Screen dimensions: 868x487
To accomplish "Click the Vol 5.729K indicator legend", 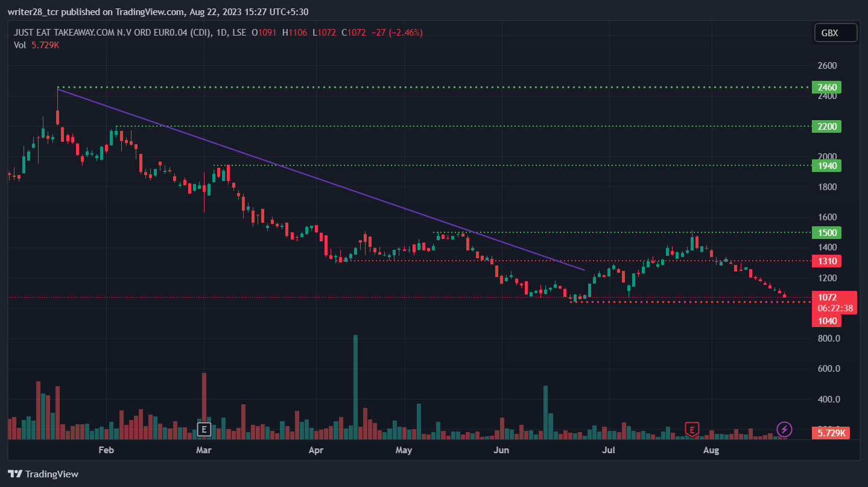I will click(x=36, y=45).
